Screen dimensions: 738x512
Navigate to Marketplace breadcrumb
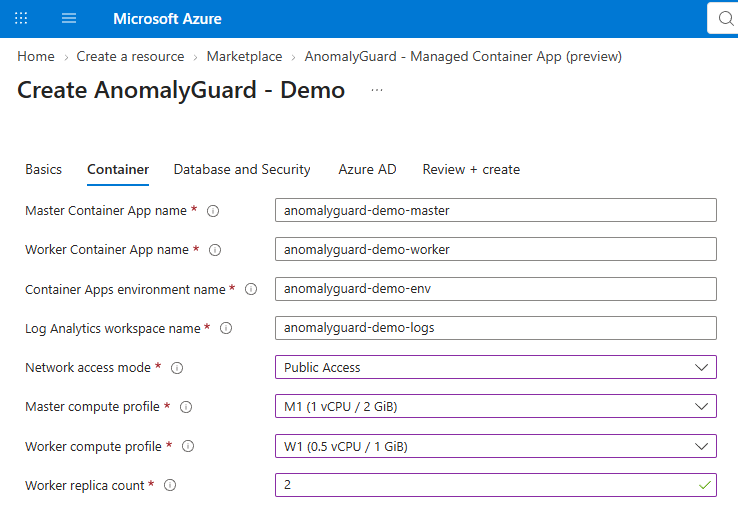[x=244, y=56]
